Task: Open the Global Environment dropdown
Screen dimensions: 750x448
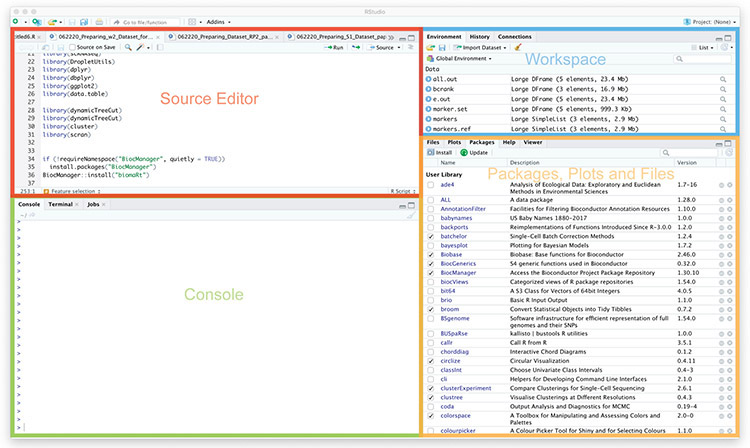Action: [459, 59]
